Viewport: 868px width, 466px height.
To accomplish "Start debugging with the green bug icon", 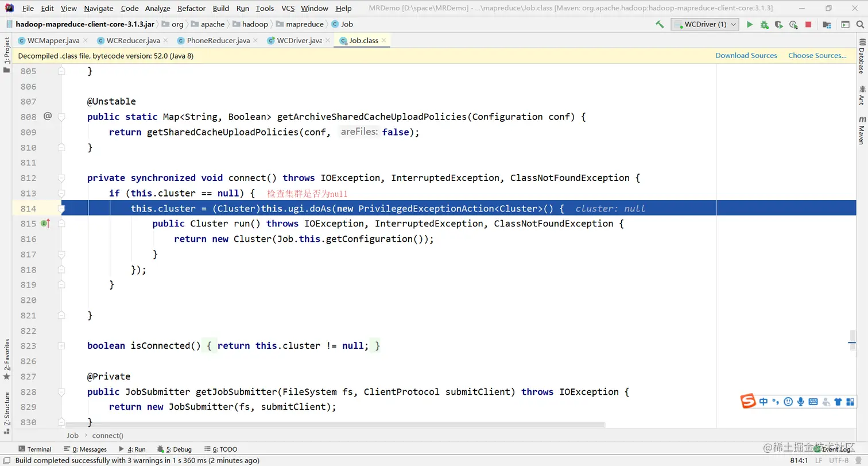I will [x=764, y=25].
